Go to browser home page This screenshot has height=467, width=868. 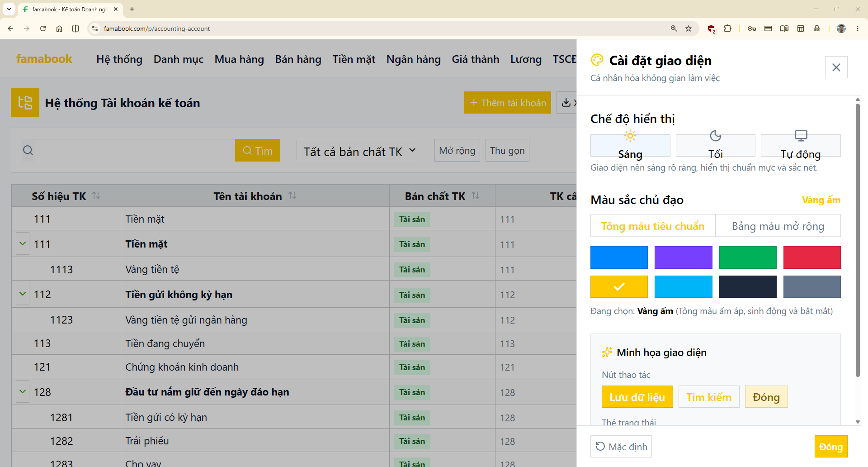59,29
